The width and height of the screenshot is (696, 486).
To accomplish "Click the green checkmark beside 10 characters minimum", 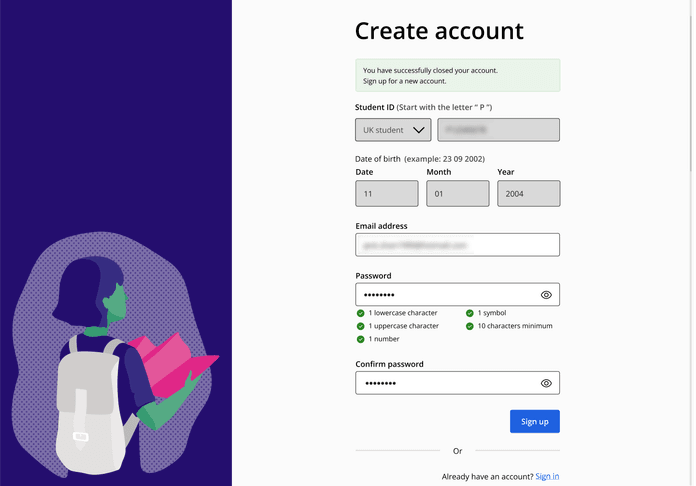I will tap(470, 326).
